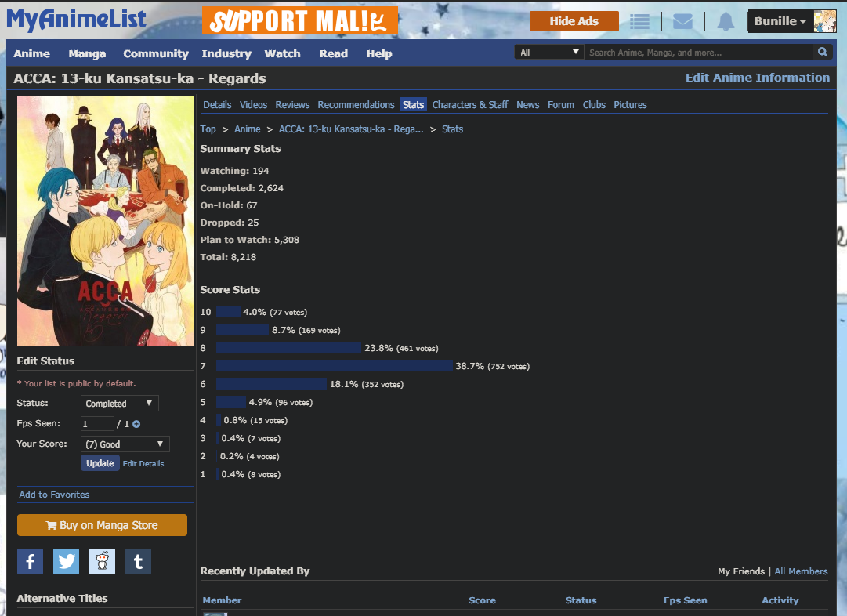Screen dimensions: 847x616
Task: Open the Watch menu
Action: tap(283, 53)
